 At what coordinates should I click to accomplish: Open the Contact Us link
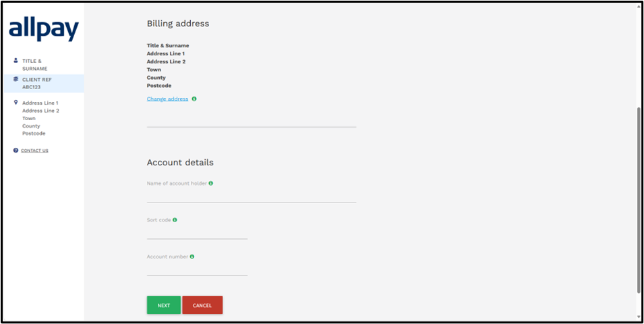point(34,151)
